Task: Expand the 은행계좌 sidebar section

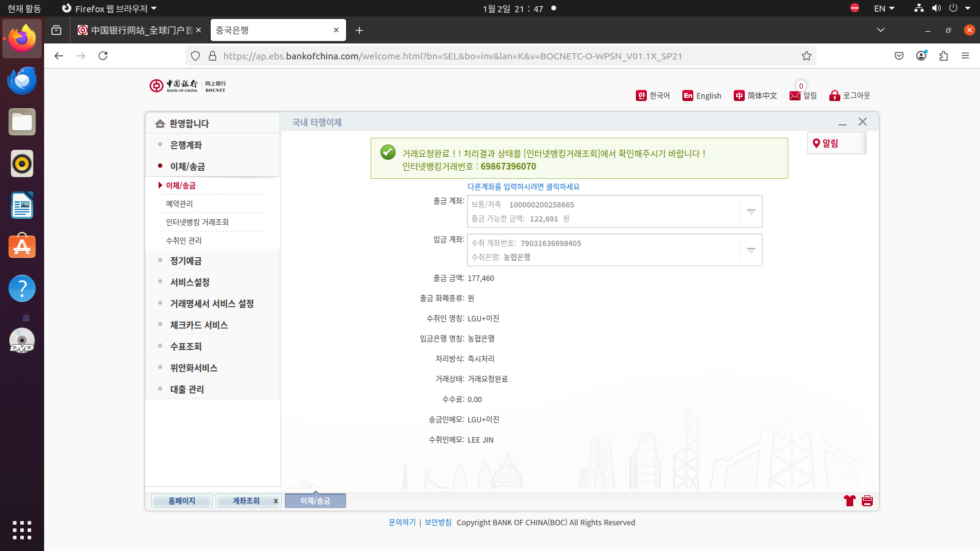Action: click(186, 145)
